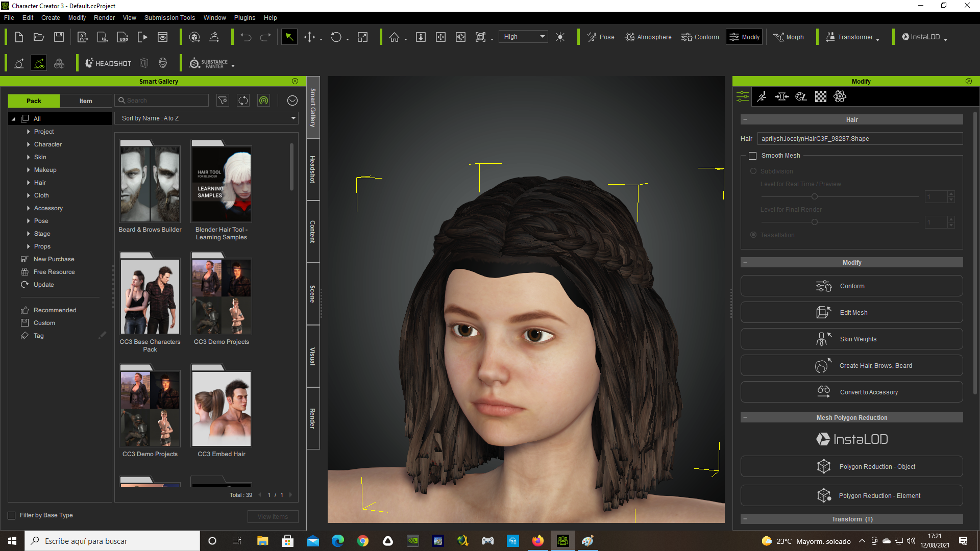This screenshot has width=980, height=551.
Task: Switch to the Content side tab
Action: pos(313,232)
